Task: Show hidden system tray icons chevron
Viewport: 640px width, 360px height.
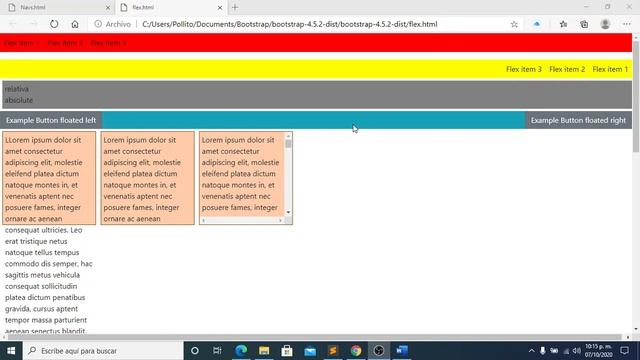Action: [531, 351]
